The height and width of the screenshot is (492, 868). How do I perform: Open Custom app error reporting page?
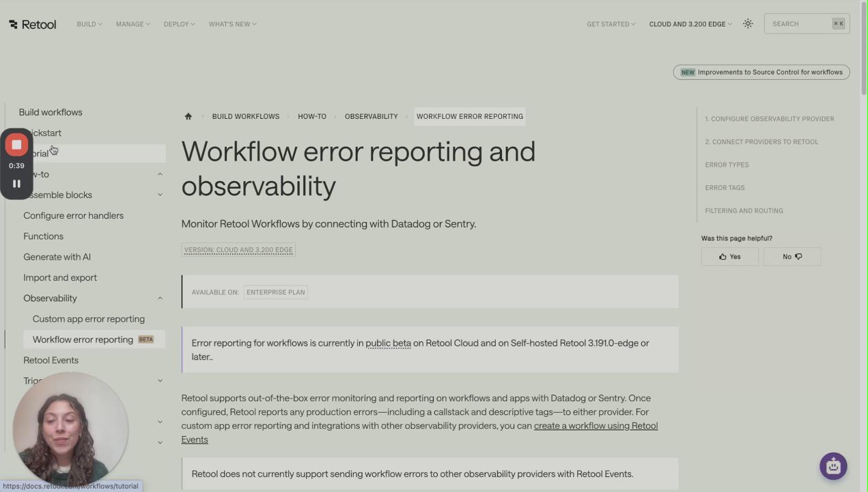click(x=89, y=318)
